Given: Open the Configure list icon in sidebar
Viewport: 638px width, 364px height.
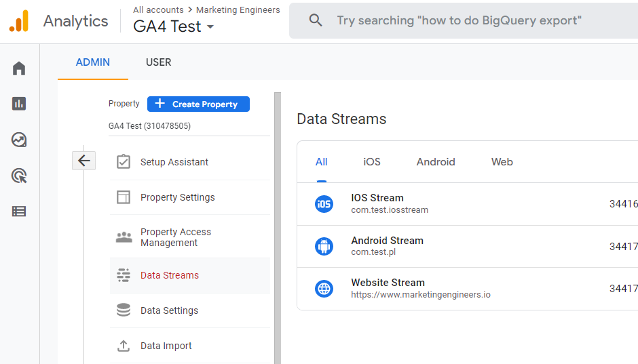Looking at the screenshot, I should click(x=19, y=211).
